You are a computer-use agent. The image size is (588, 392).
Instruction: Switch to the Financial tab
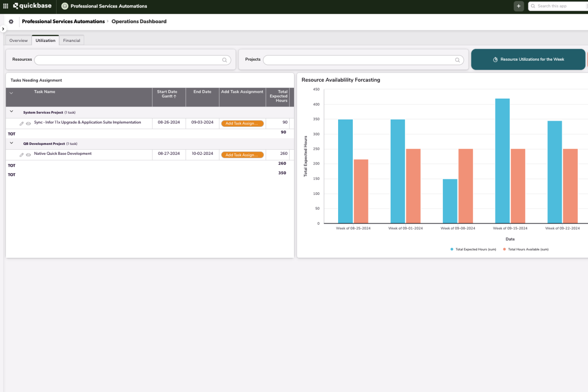(x=72, y=41)
